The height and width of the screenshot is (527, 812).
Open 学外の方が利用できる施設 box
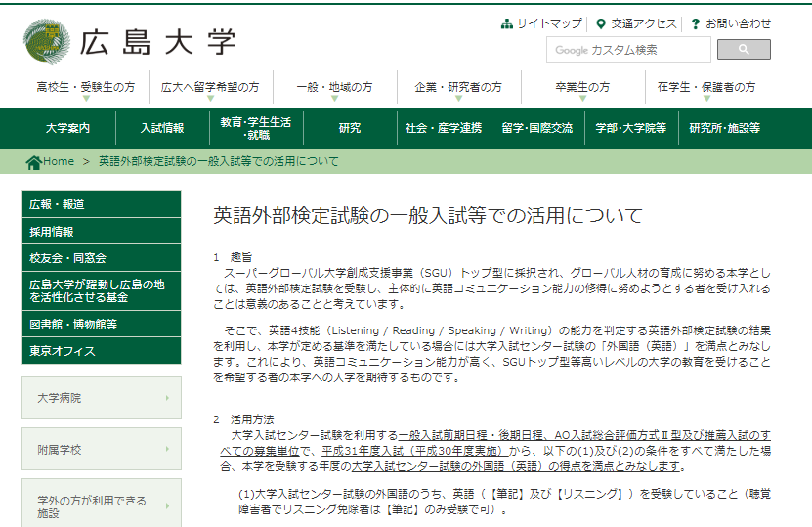[x=102, y=504]
